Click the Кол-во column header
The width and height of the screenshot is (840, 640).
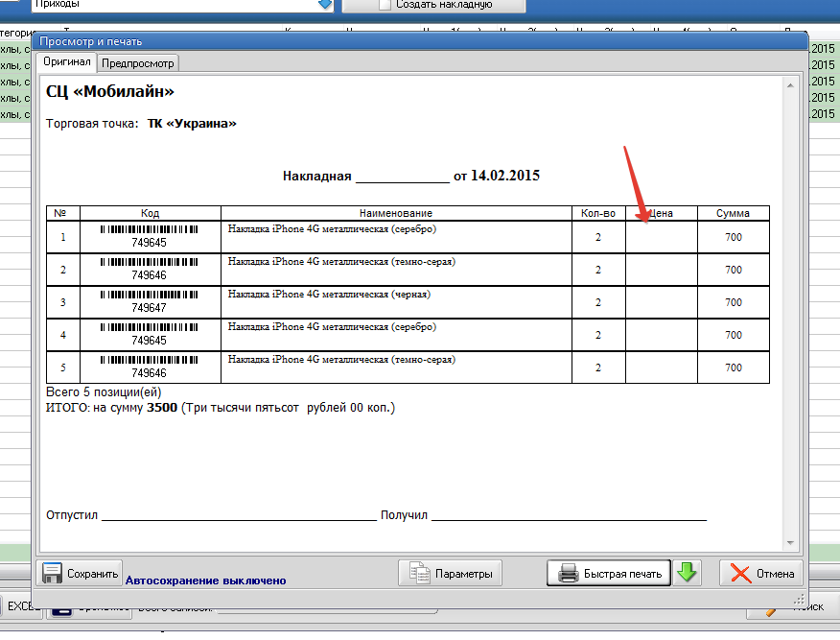click(598, 213)
